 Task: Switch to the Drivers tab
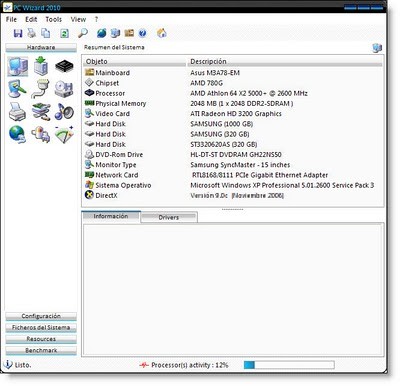point(169,217)
